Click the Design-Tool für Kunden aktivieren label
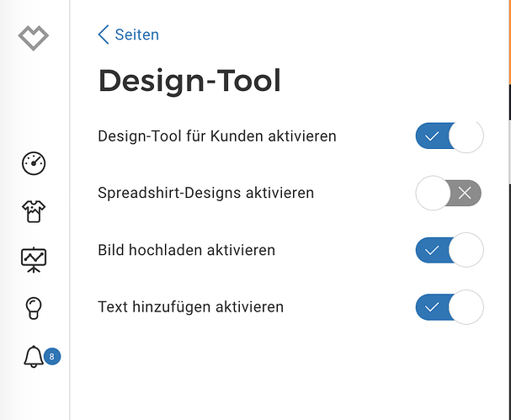This screenshot has height=420, width=511. (217, 136)
